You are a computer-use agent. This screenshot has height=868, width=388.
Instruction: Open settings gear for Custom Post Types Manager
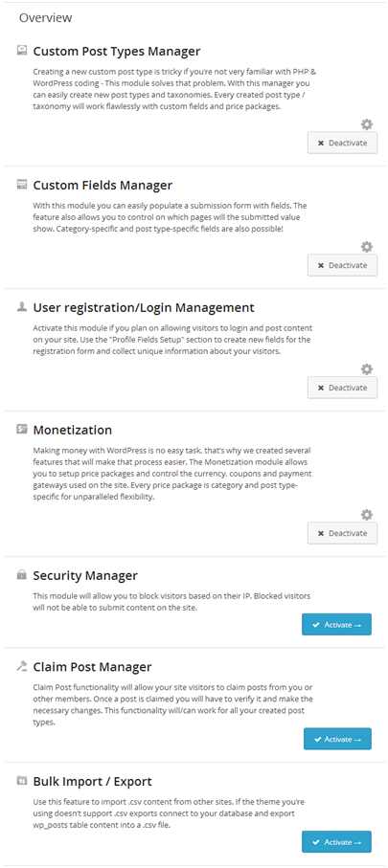pyautogui.click(x=366, y=124)
